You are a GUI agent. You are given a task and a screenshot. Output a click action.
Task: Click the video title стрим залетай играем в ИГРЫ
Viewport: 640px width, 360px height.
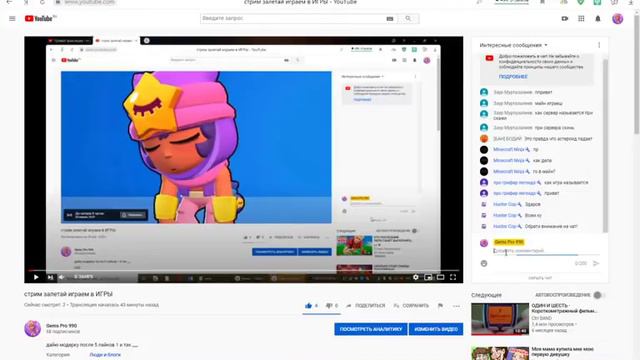(x=68, y=294)
